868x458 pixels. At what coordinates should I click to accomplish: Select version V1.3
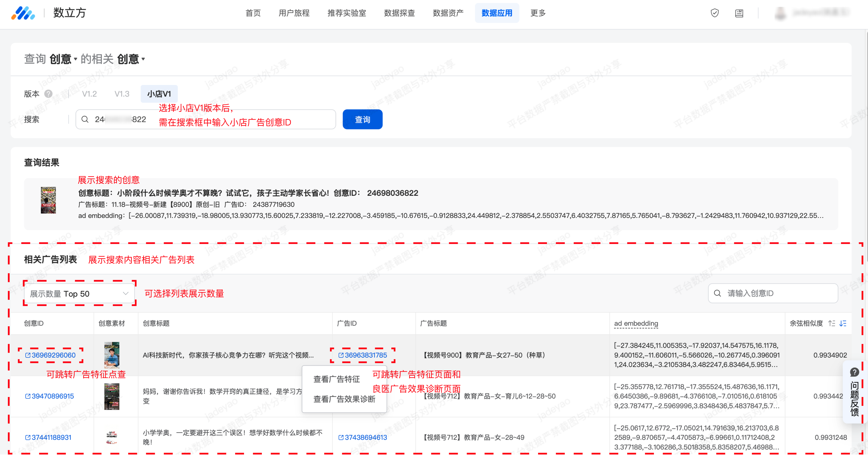tap(122, 94)
